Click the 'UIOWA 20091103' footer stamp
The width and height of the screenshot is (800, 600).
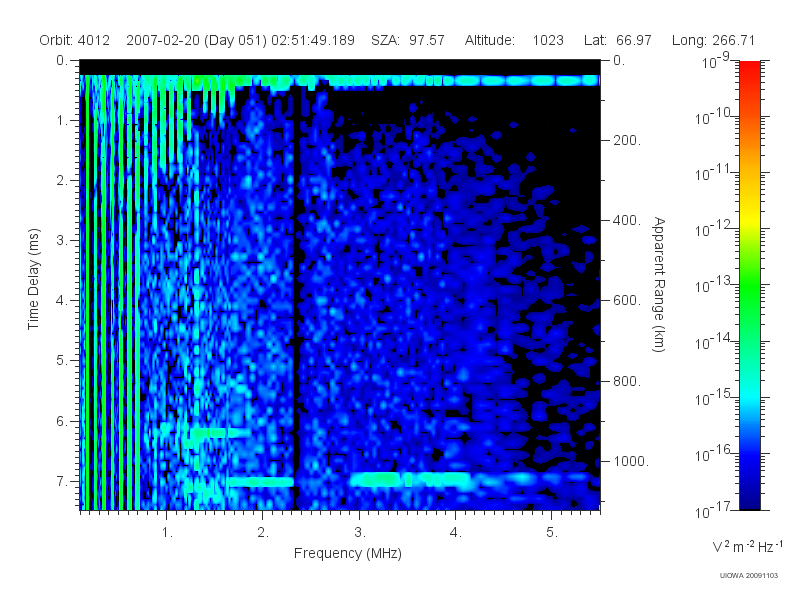coord(748,576)
